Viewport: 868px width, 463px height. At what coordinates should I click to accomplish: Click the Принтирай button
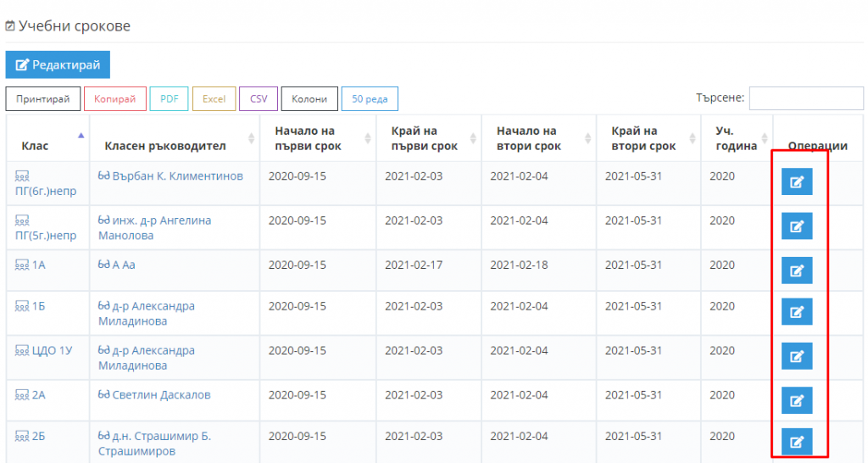click(42, 99)
